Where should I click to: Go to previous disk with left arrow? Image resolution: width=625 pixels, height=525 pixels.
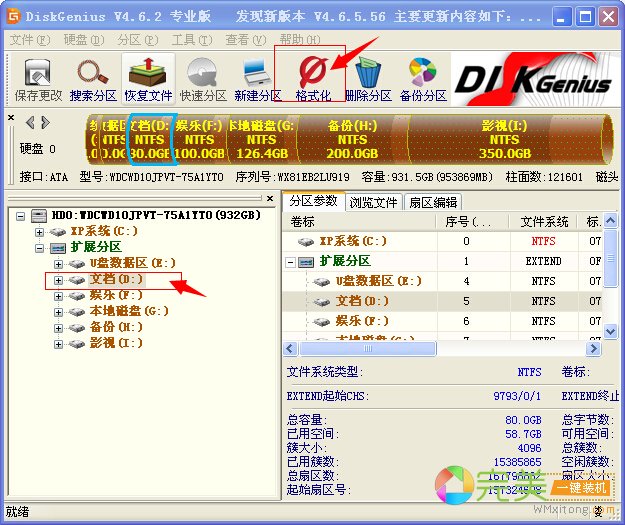[x=30, y=122]
